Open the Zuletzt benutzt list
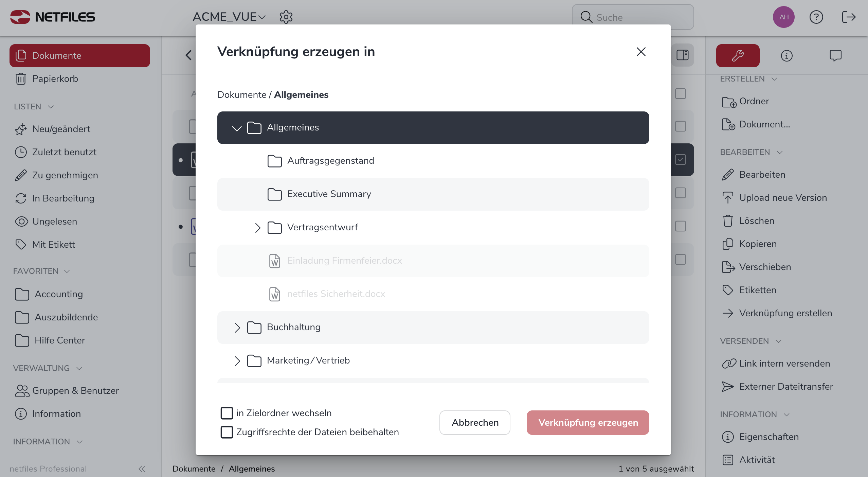 click(64, 152)
